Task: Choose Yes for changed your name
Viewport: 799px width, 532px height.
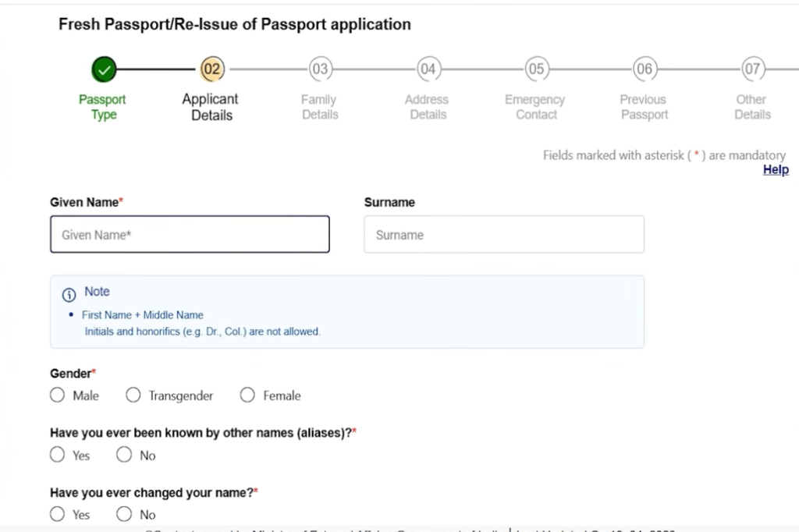Action: pos(57,514)
